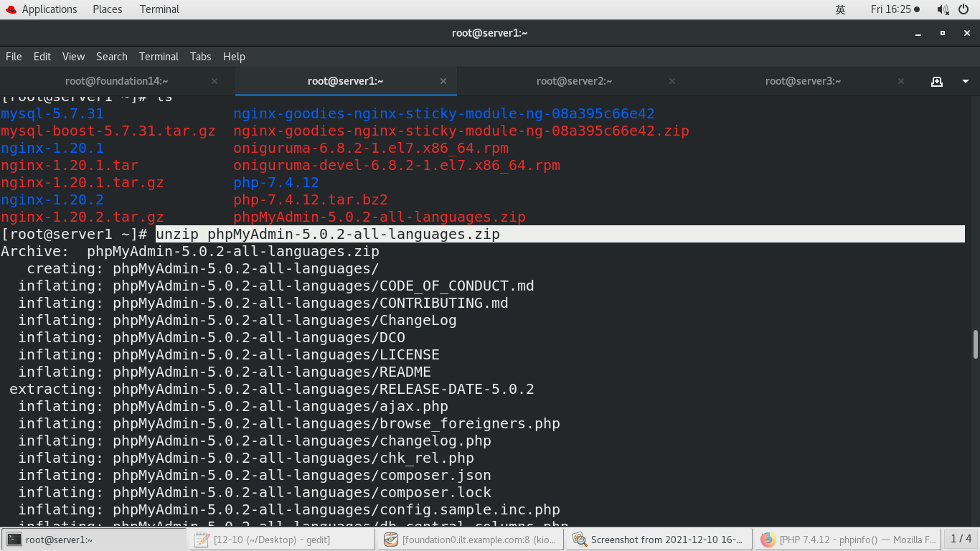Click the terminal vertical scrollbar handle
The height and width of the screenshot is (551, 980).
pos(975,344)
